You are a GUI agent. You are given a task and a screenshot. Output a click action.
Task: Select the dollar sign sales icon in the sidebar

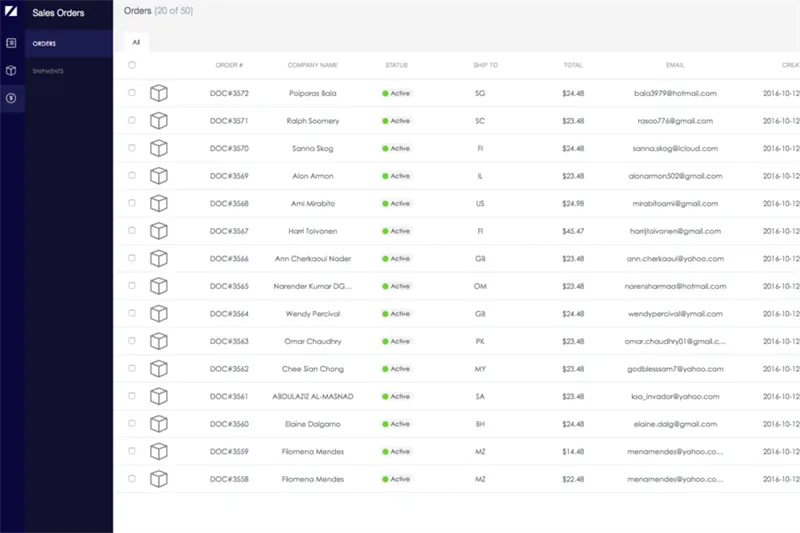coord(11,98)
